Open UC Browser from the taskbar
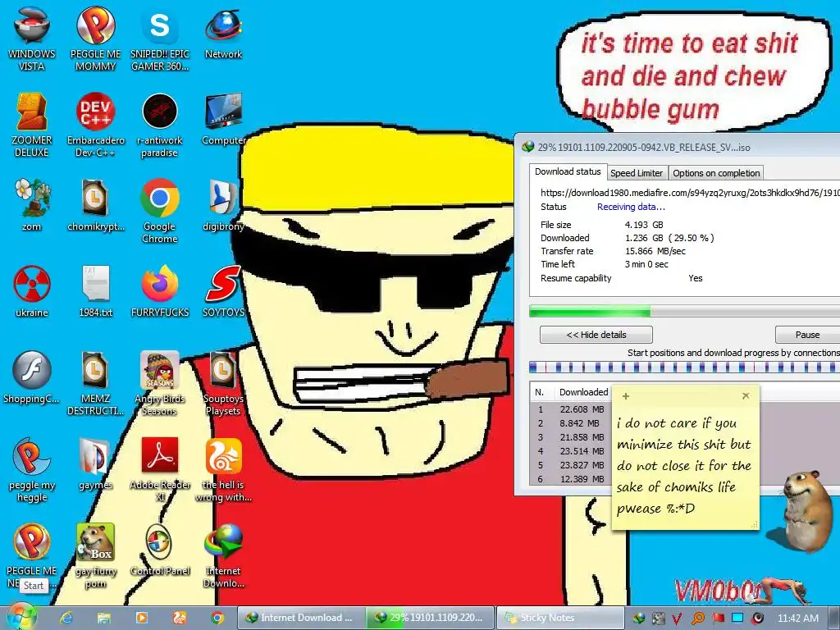This screenshot has height=630, width=840. (180, 618)
